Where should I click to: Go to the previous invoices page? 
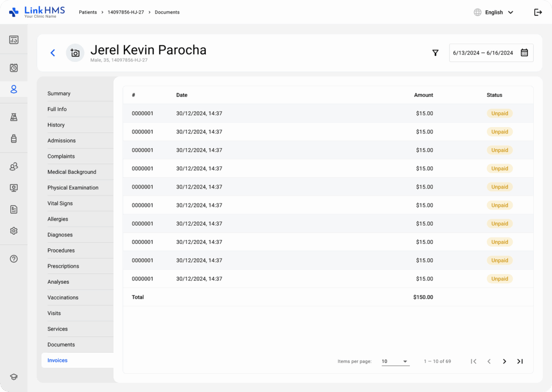489,361
